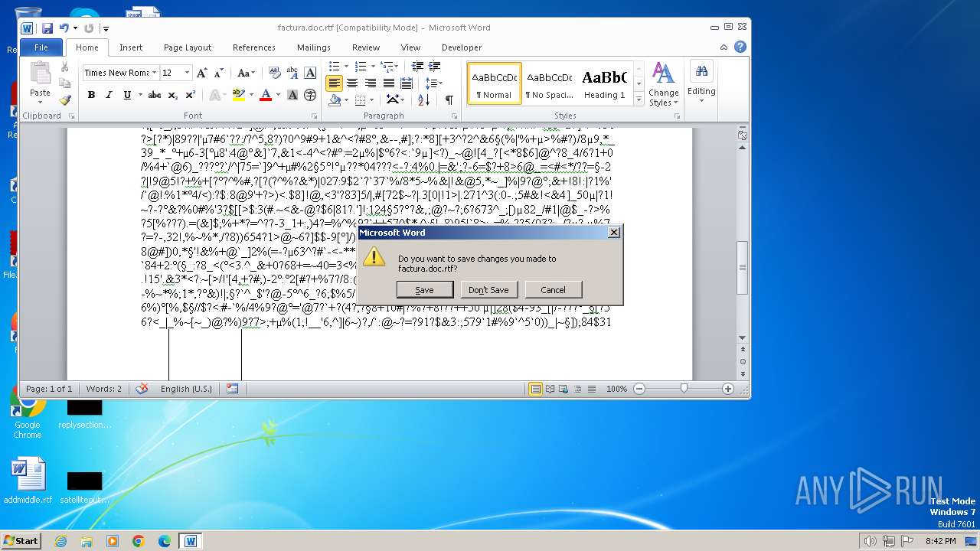This screenshot has height=551, width=980.
Task: Apply strikethrough formatting
Action: [x=154, y=95]
